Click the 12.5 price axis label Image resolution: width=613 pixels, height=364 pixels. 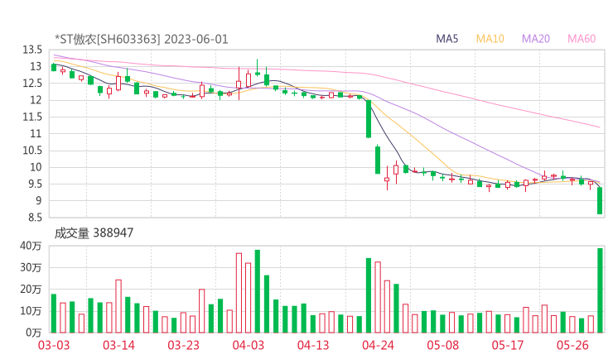click(32, 84)
